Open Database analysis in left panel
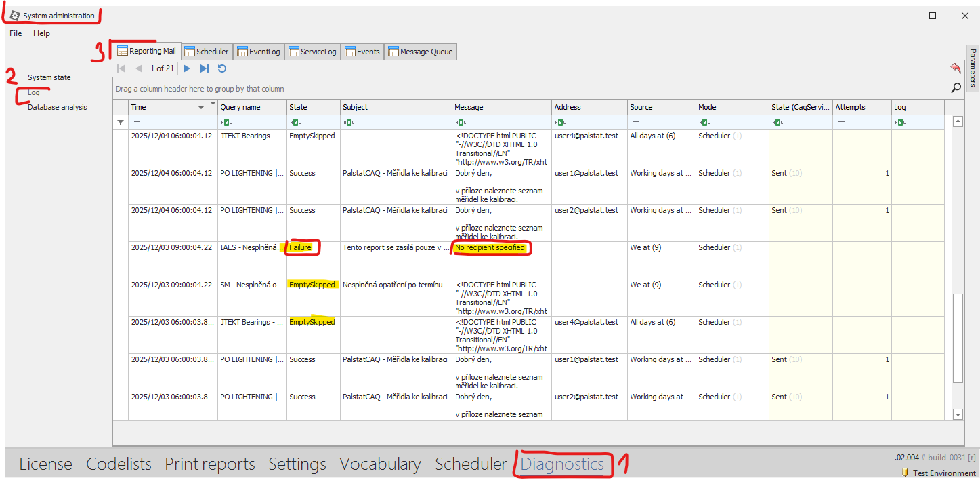The height and width of the screenshot is (480, 980). 57,107
